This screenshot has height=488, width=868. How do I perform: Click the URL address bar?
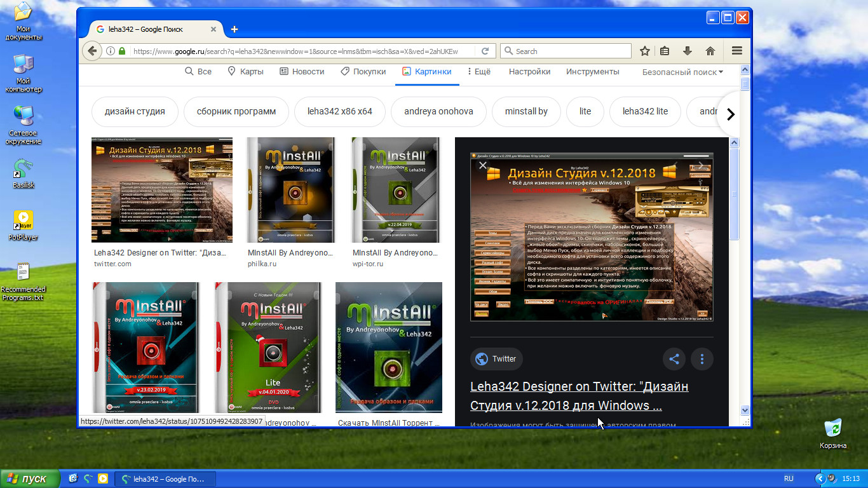click(295, 51)
